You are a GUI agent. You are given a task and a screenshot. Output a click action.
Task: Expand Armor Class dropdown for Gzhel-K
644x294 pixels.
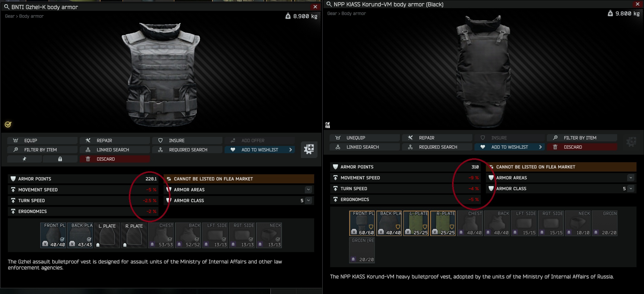click(308, 201)
